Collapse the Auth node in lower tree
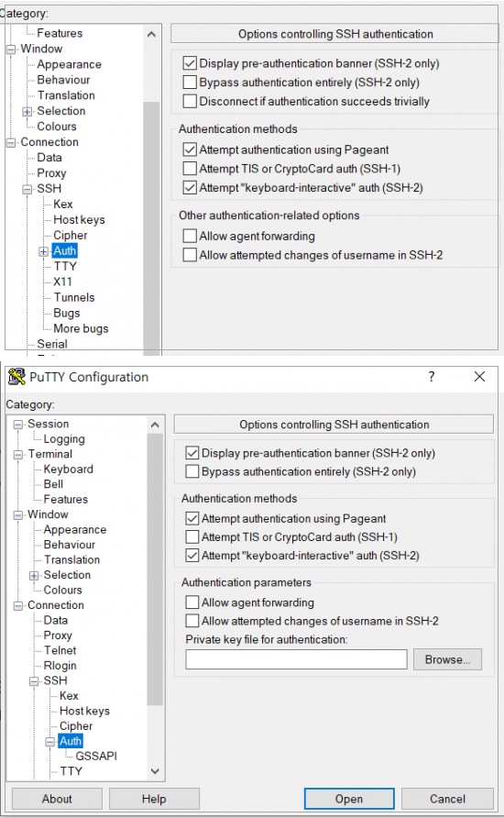 [x=50, y=743]
